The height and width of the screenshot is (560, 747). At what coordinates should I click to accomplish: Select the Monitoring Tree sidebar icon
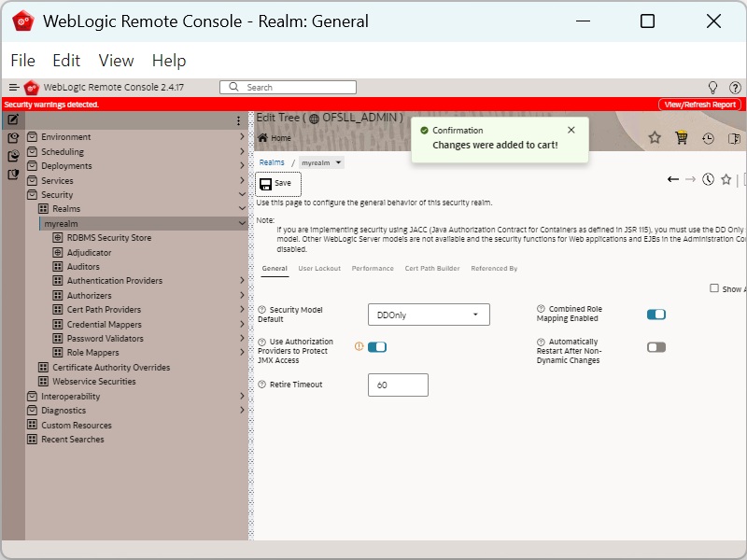[13, 156]
